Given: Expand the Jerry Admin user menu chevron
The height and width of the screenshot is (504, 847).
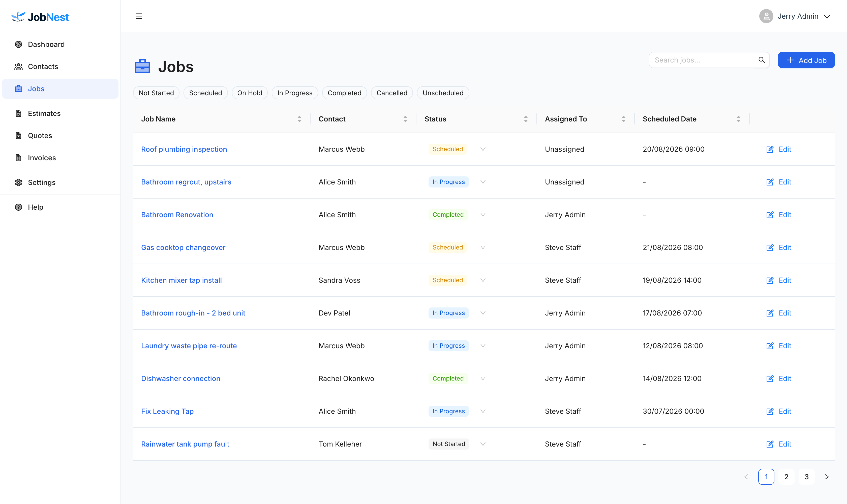Looking at the screenshot, I should (x=827, y=16).
